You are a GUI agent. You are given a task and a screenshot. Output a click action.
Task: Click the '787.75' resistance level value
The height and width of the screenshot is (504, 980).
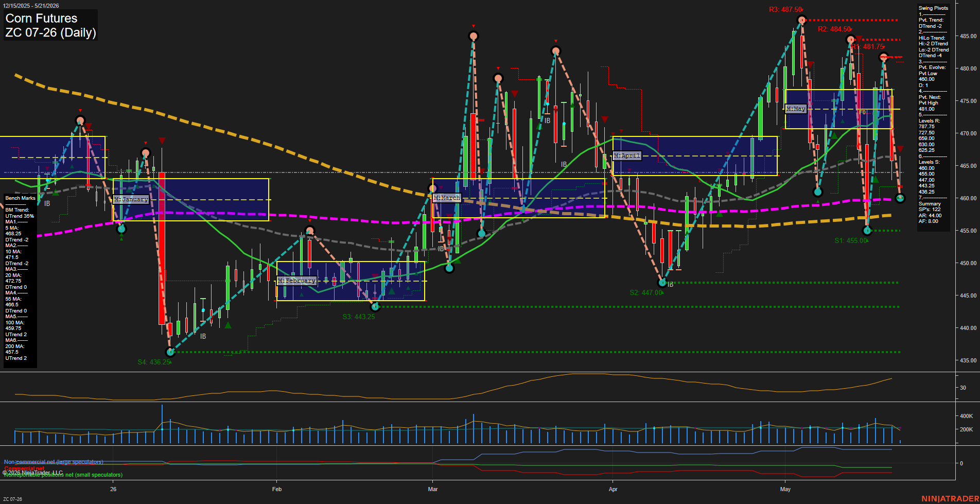pyautogui.click(x=926, y=127)
